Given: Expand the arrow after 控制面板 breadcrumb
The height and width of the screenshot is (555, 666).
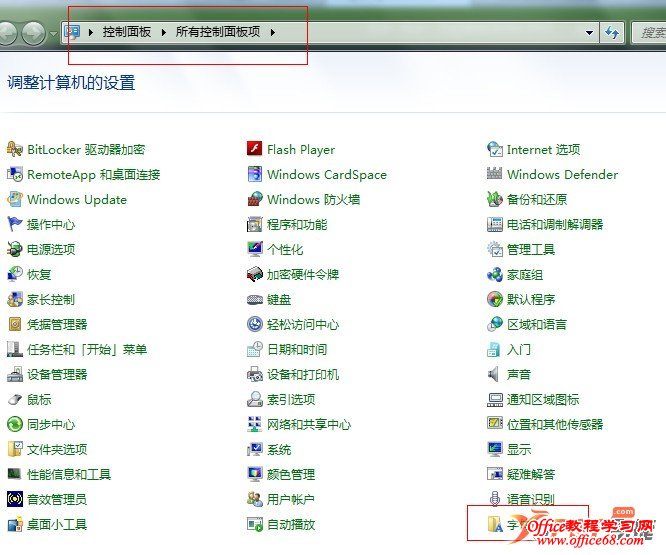Looking at the screenshot, I should point(164,32).
